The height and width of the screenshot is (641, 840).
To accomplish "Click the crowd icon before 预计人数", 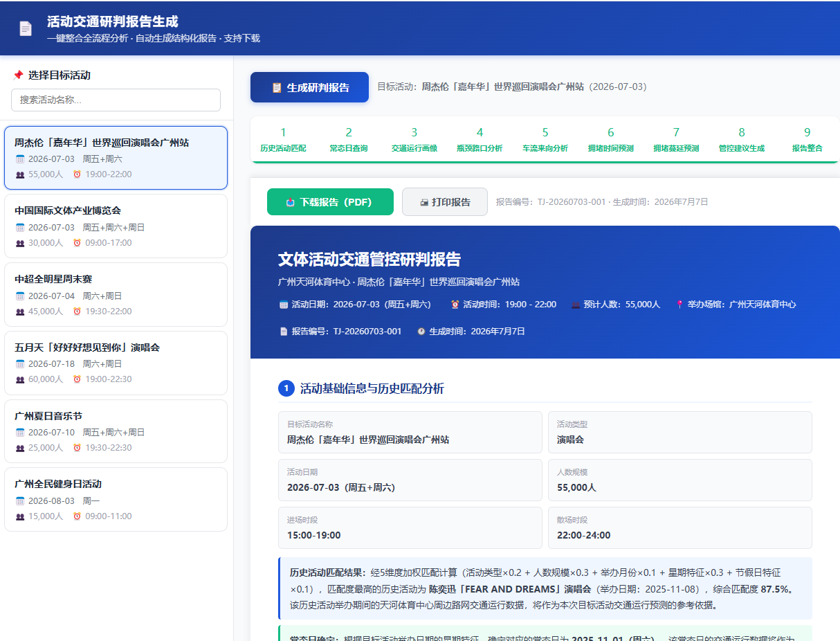I will [576, 305].
